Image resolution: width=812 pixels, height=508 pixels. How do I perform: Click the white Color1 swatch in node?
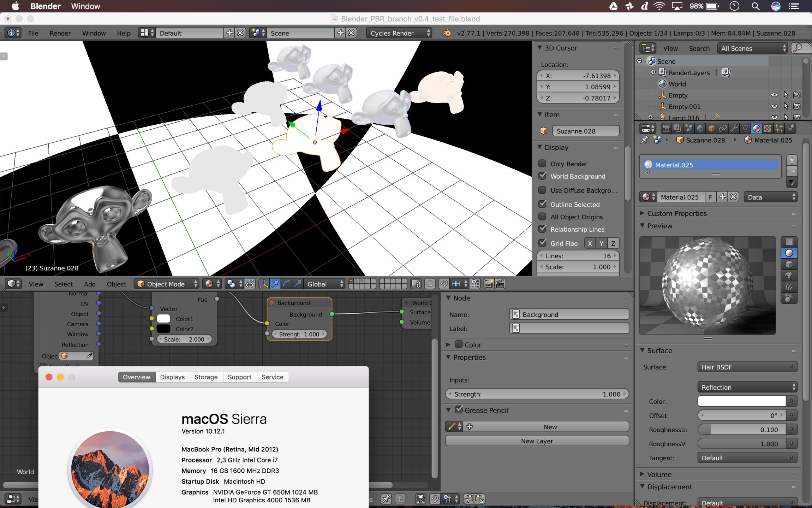[163, 319]
